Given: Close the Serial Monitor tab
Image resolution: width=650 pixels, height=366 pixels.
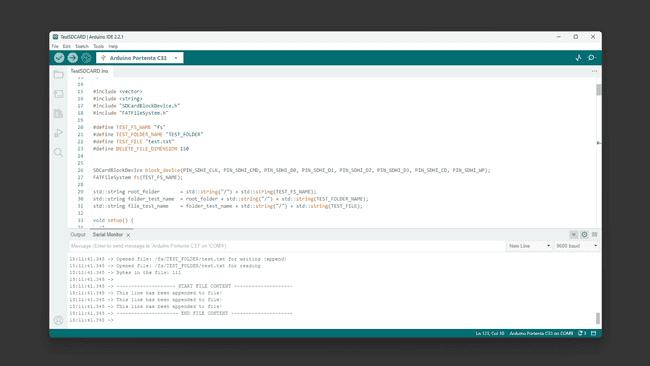Looking at the screenshot, I should tap(129, 235).
